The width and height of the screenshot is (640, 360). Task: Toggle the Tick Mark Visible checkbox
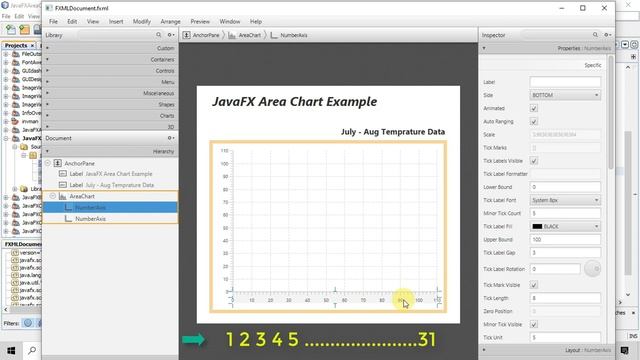(x=533, y=285)
